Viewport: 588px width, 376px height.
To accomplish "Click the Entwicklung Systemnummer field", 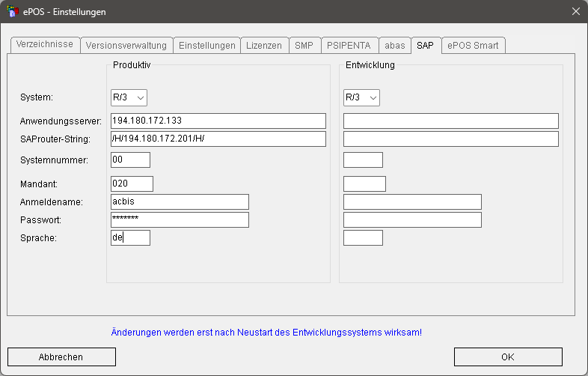I will coord(363,160).
